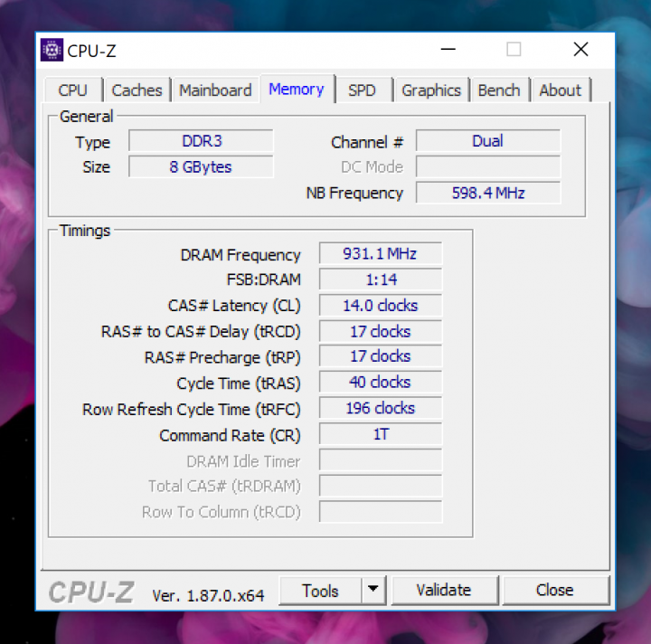Click the empty Row To Column field
Image resolution: width=651 pixels, height=644 pixels.
pyautogui.click(x=381, y=512)
